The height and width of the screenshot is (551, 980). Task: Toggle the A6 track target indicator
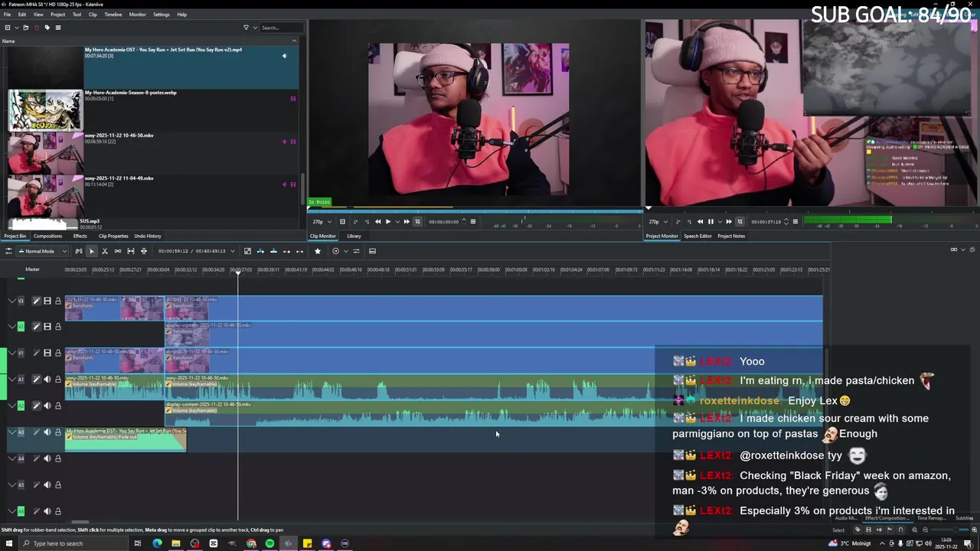[x=21, y=510]
